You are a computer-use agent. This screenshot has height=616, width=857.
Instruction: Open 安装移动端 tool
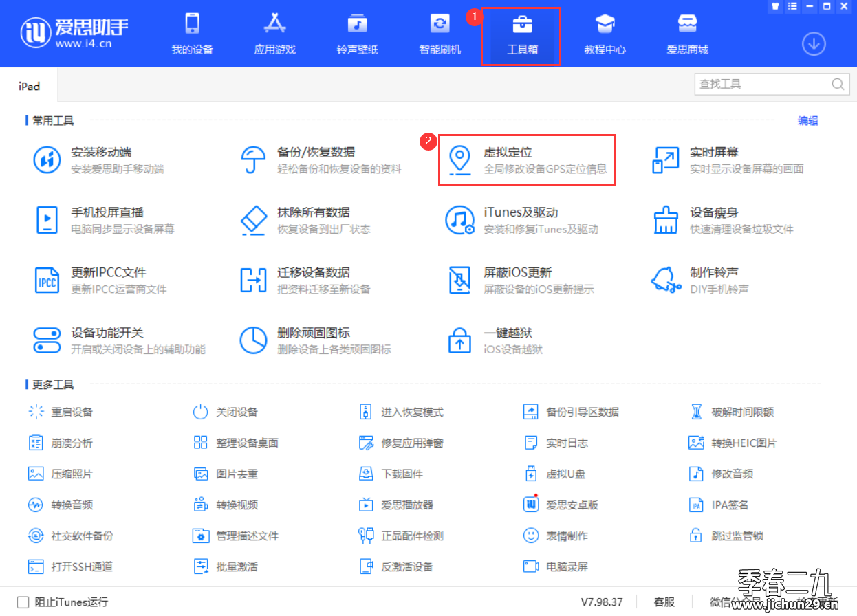[100, 160]
